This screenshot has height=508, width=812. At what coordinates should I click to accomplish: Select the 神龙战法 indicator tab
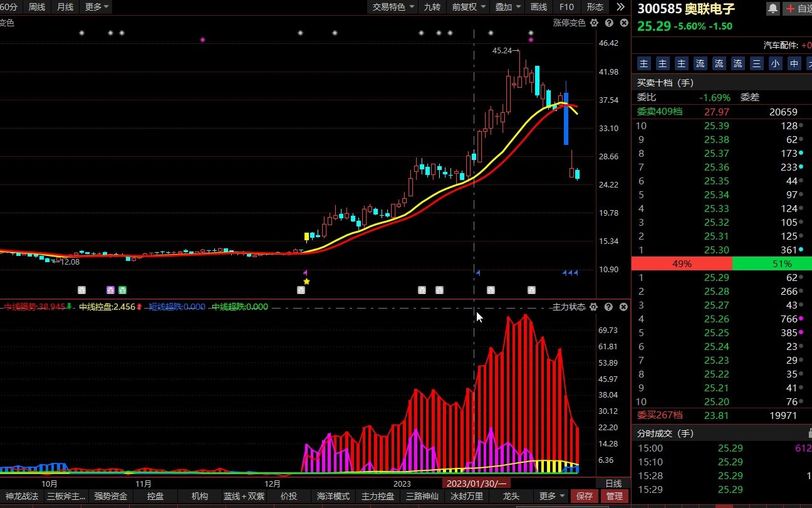22,496
